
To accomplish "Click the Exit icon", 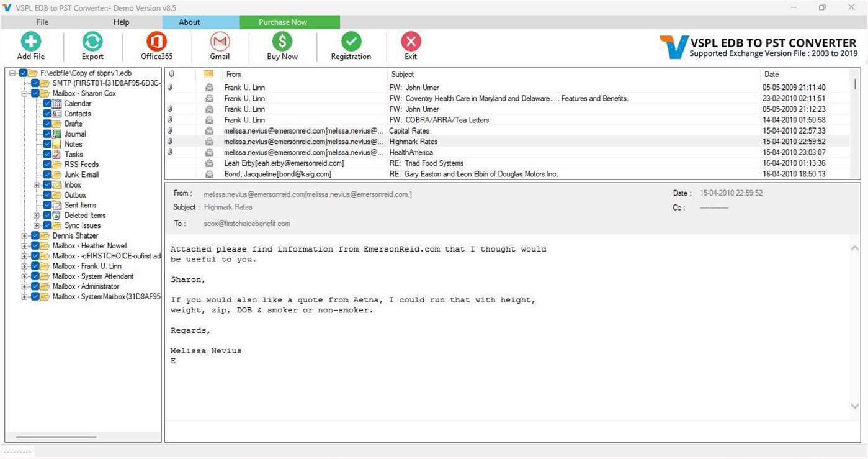I will (411, 43).
